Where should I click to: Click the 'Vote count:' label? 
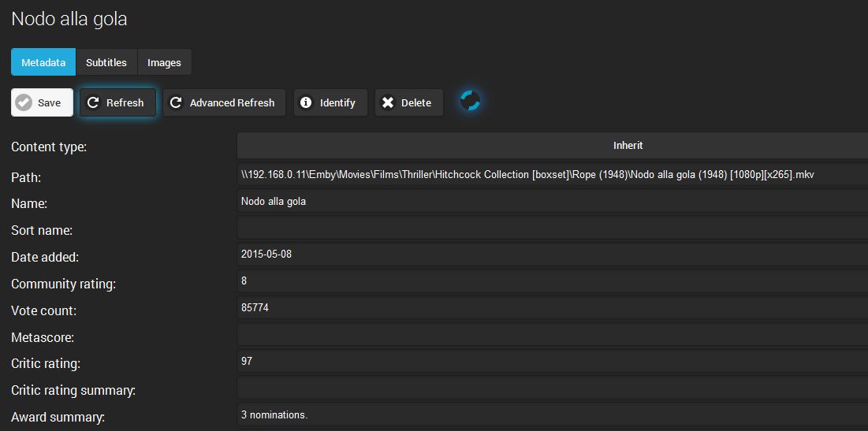43,311
